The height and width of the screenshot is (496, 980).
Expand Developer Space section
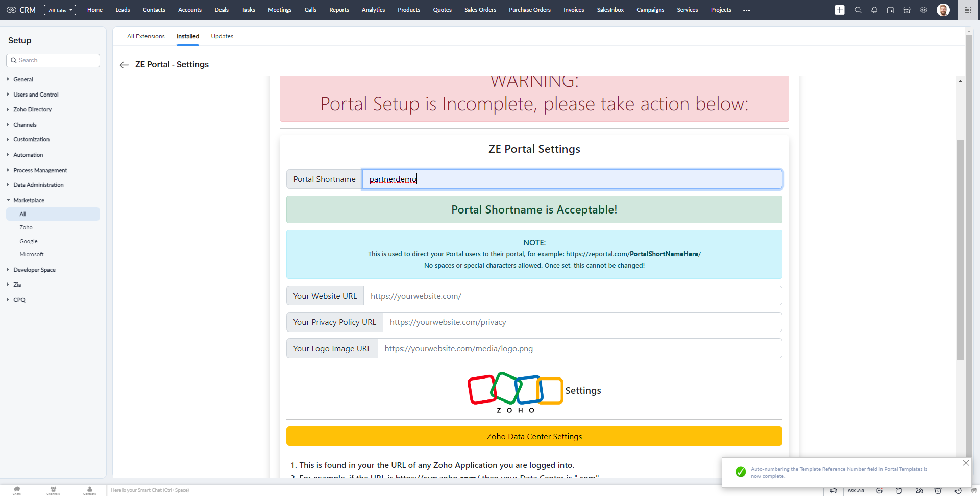tap(34, 270)
